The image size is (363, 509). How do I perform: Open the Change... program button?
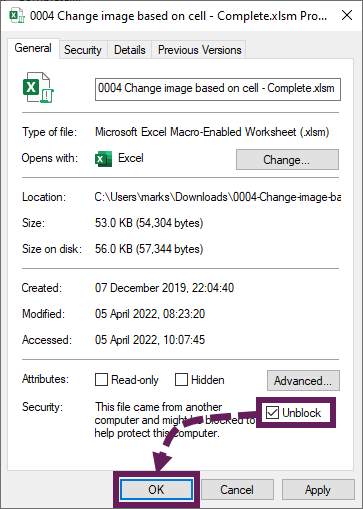pyautogui.click(x=287, y=160)
